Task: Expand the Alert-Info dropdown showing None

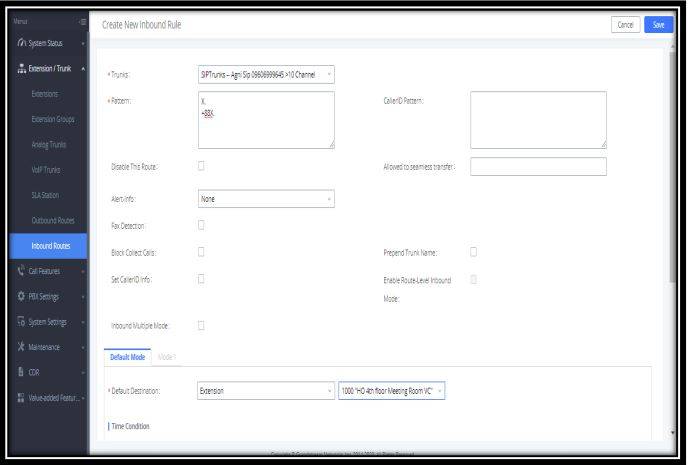Action: click(266, 199)
